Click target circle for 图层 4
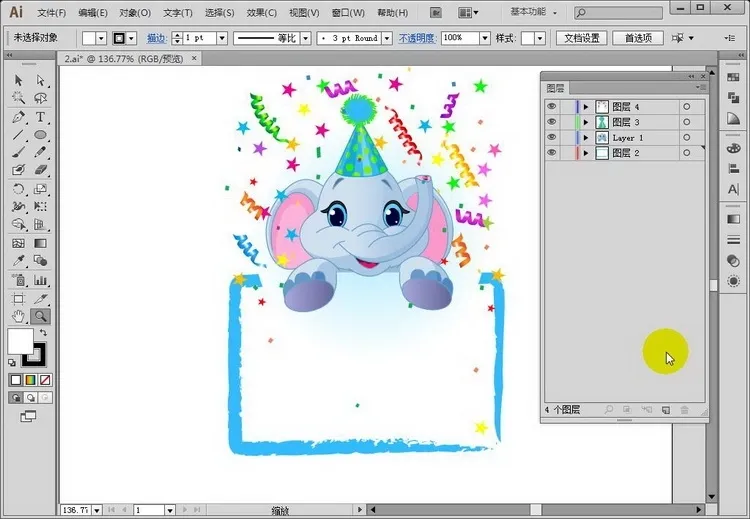750x519 pixels. (687, 107)
